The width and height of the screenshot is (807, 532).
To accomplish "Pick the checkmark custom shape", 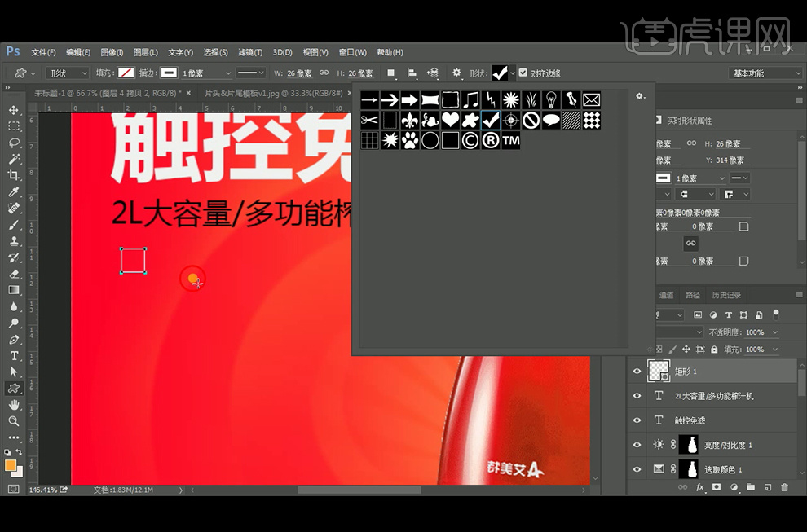I will click(491, 121).
